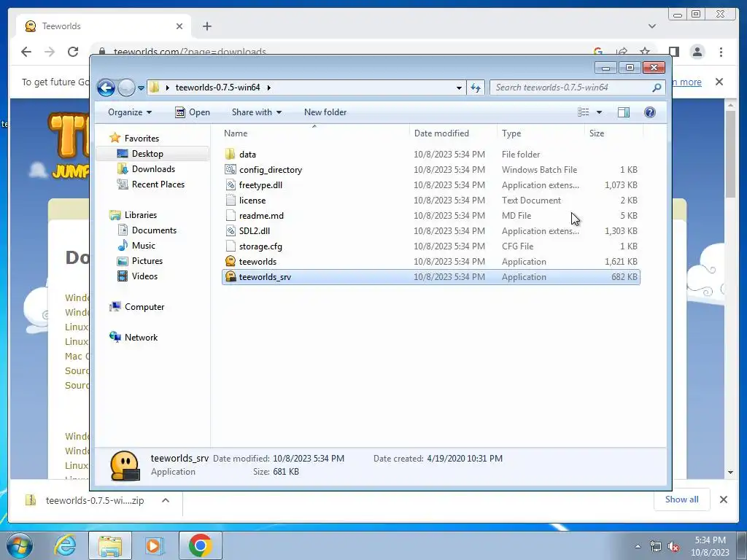The image size is (747, 560).
Task: Open the Windows Start menu
Action: pos(19,545)
